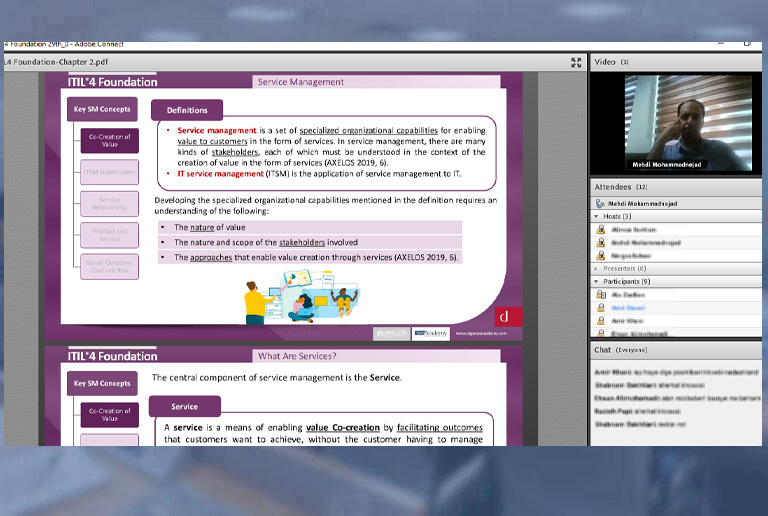This screenshot has width=768, height=516.
Task: Collapse the Hosts (3) group
Action: [596, 216]
